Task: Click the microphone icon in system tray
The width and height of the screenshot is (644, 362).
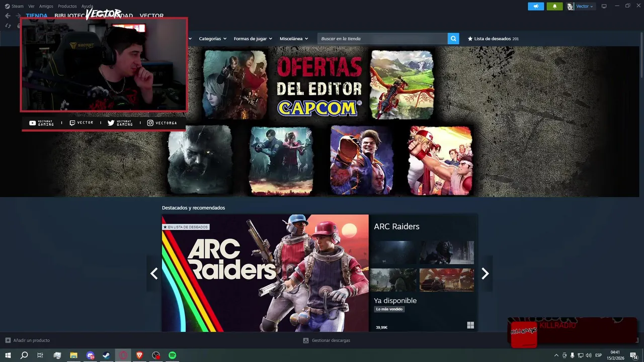Action: click(572, 355)
